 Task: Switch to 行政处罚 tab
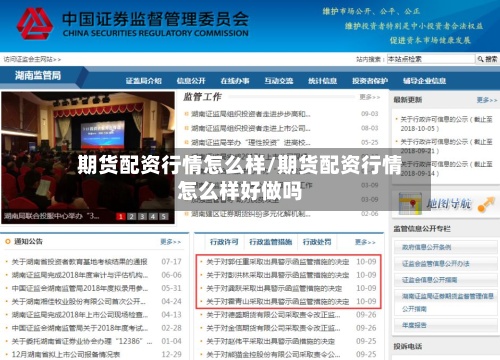tap(317, 242)
